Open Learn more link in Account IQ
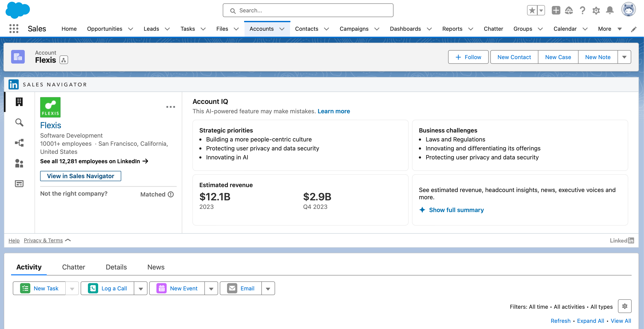The width and height of the screenshot is (644, 329). pos(334,111)
